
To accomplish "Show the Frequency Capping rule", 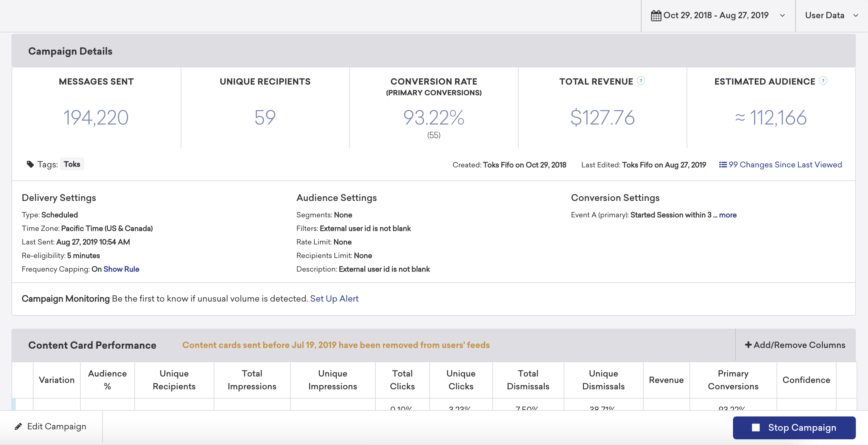I will click(x=121, y=269).
